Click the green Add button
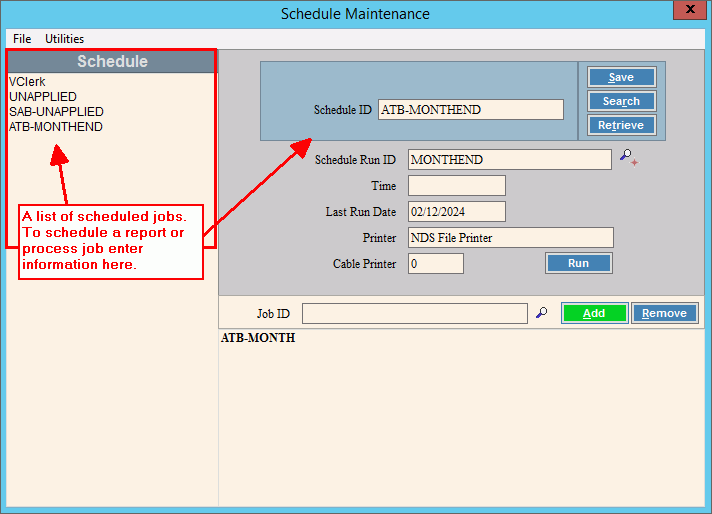 pos(594,313)
